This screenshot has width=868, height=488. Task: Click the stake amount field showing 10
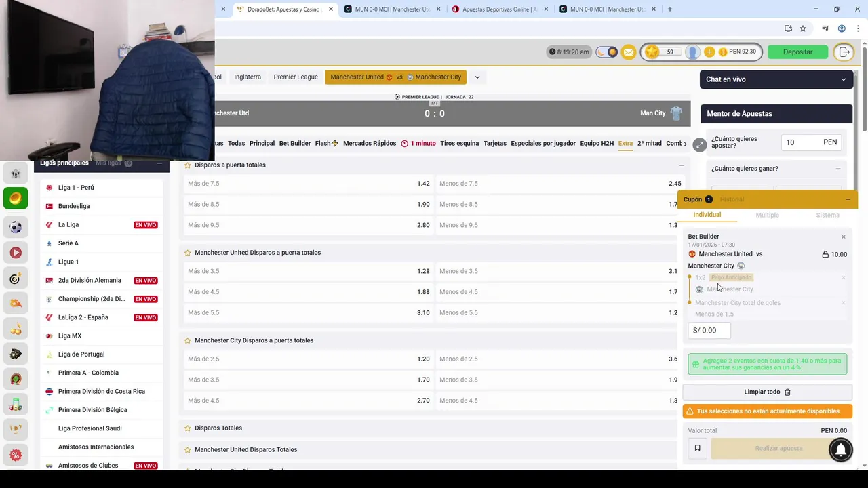pos(812,142)
